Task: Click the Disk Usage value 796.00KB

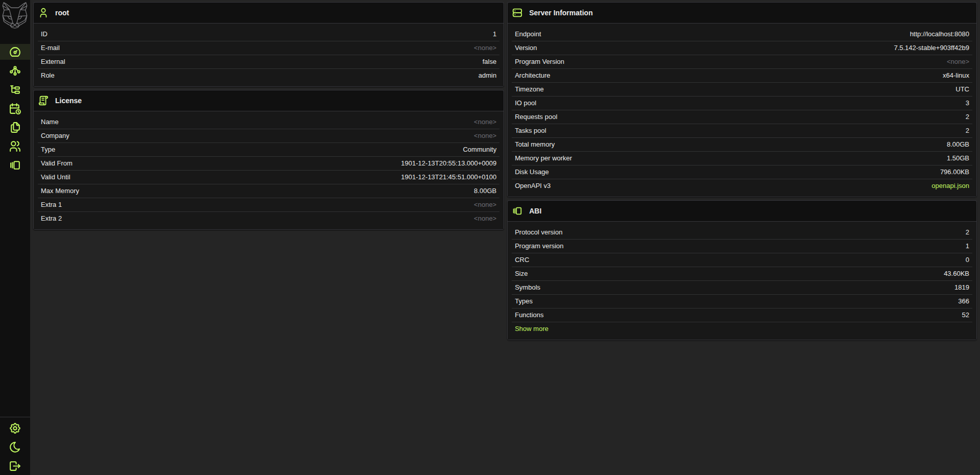Action: coord(954,172)
